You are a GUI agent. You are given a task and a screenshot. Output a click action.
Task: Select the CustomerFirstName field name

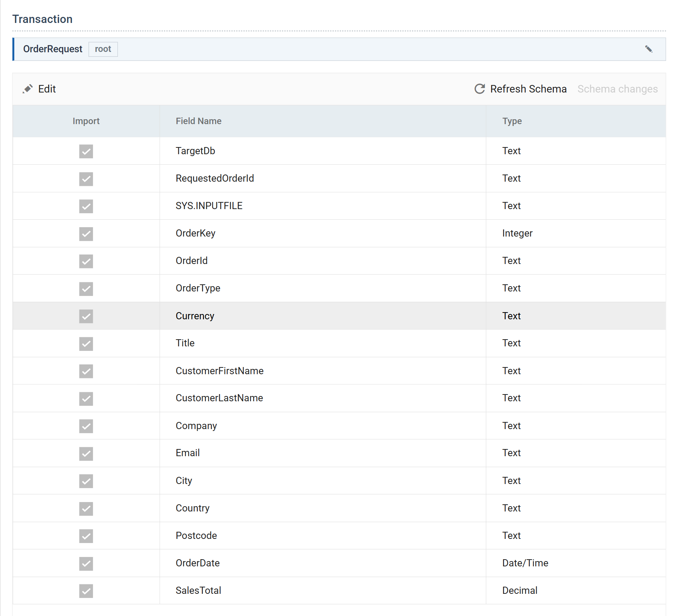220,371
